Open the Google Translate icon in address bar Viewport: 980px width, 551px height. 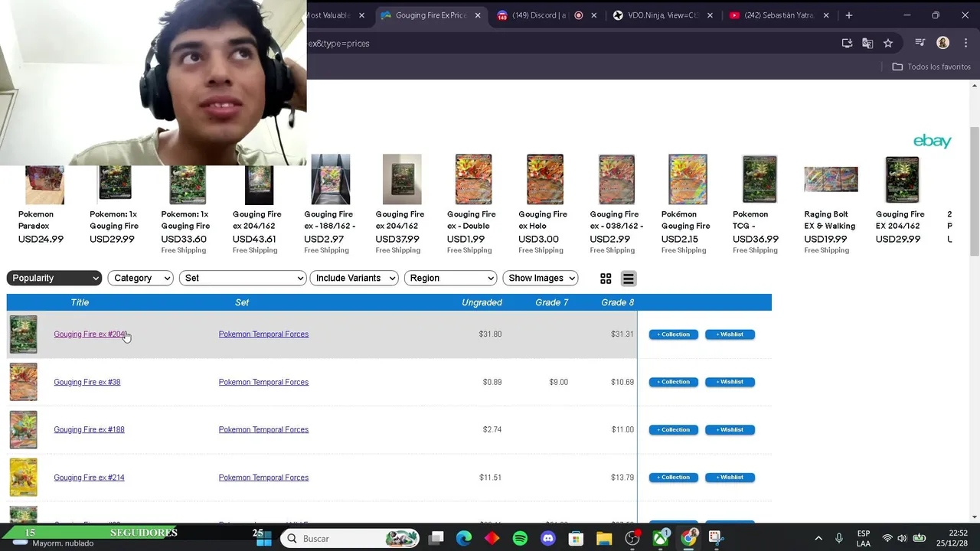(867, 44)
